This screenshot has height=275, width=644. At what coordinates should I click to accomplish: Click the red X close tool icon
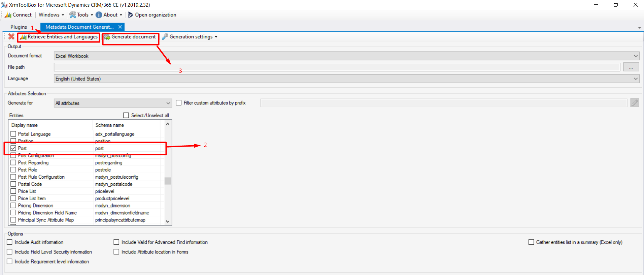[11, 37]
